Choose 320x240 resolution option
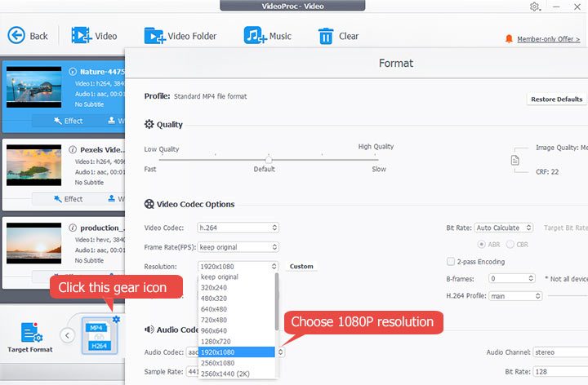The height and width of the screenshot is (385, 588). coord(237,288)
